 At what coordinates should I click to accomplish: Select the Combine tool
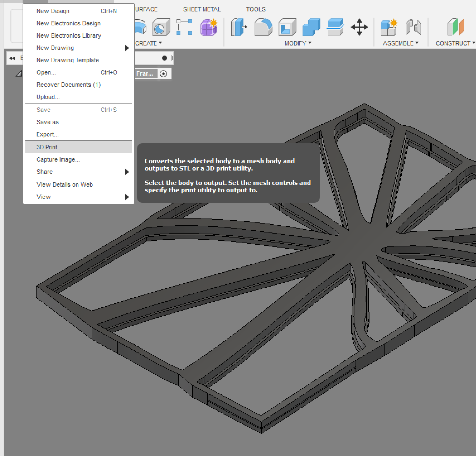[x=311, y=27]
